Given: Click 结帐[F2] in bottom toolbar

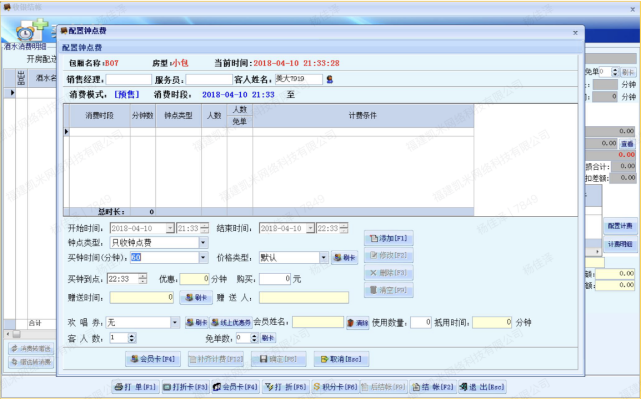Looking at the screenshot, I should [x=433, y=387].
